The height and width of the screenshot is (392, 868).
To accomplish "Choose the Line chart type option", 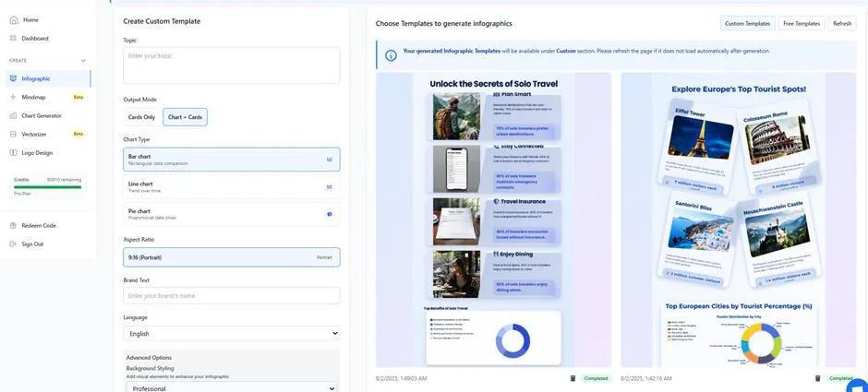I will click(231, 186).
